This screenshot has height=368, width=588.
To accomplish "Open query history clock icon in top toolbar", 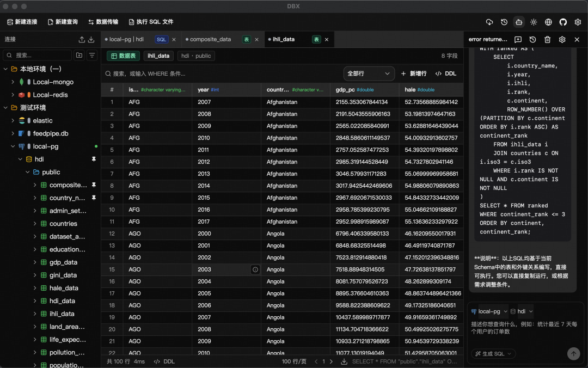I will point(504,22).
